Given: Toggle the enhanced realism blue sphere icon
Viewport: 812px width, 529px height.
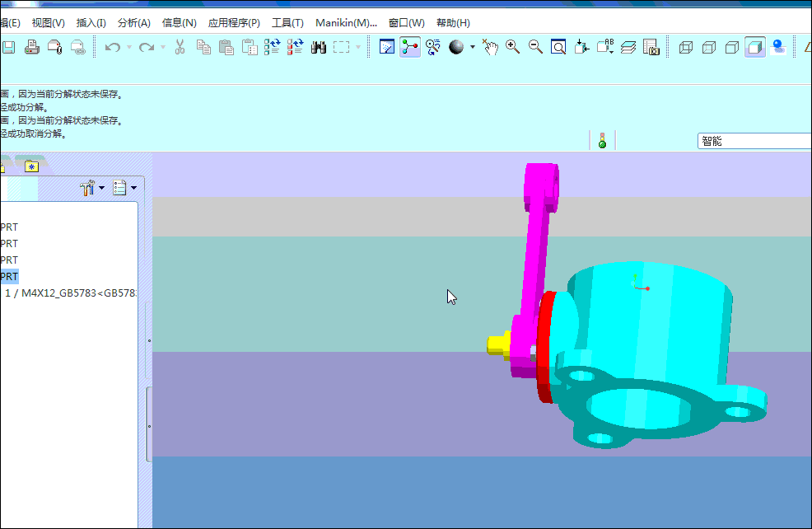Looking at the screenshot, I should point(777,47).
